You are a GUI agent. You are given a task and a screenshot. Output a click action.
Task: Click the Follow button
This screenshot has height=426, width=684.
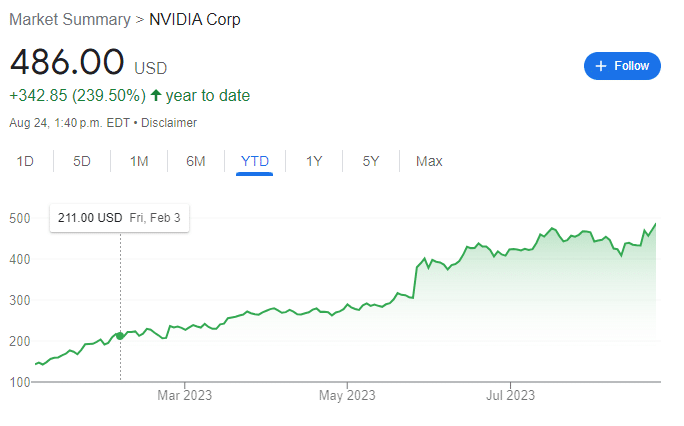[x=622, y=66]
